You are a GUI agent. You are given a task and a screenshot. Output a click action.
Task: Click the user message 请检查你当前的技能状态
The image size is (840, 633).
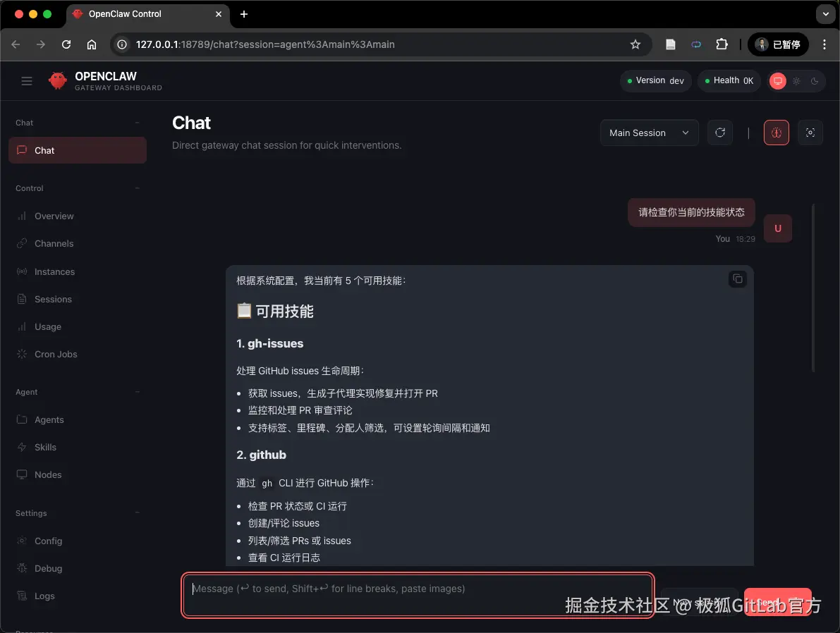(x=692, y=213)
